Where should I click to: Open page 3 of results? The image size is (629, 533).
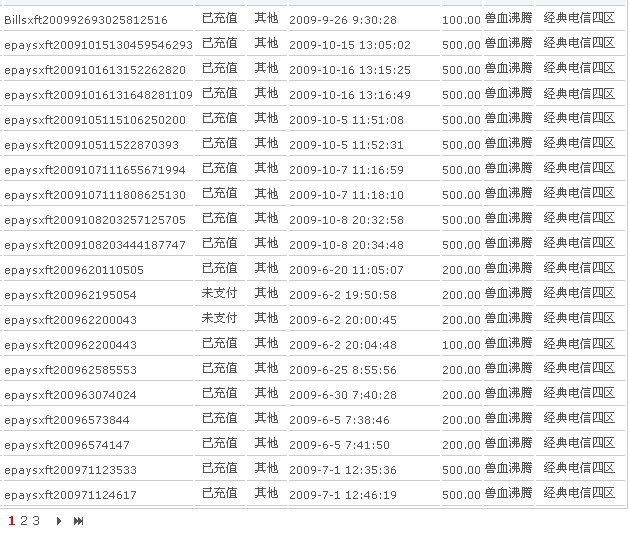36,521
